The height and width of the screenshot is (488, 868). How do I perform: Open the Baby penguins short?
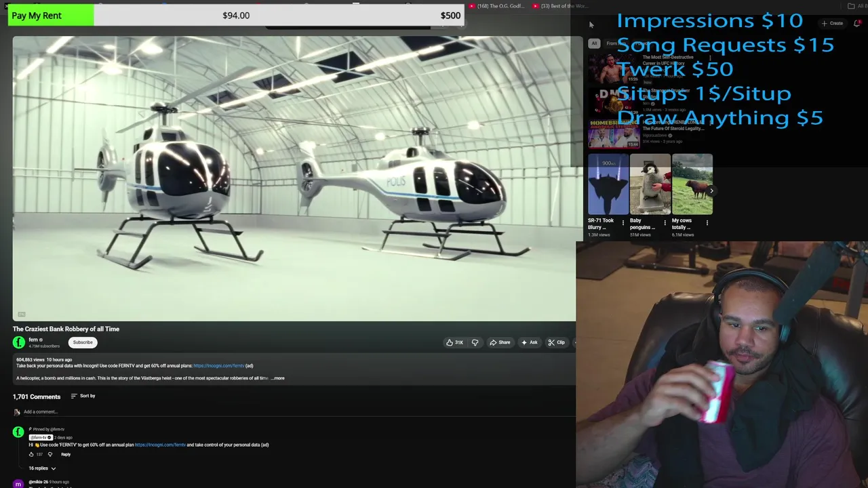click(x=650, y=184)
